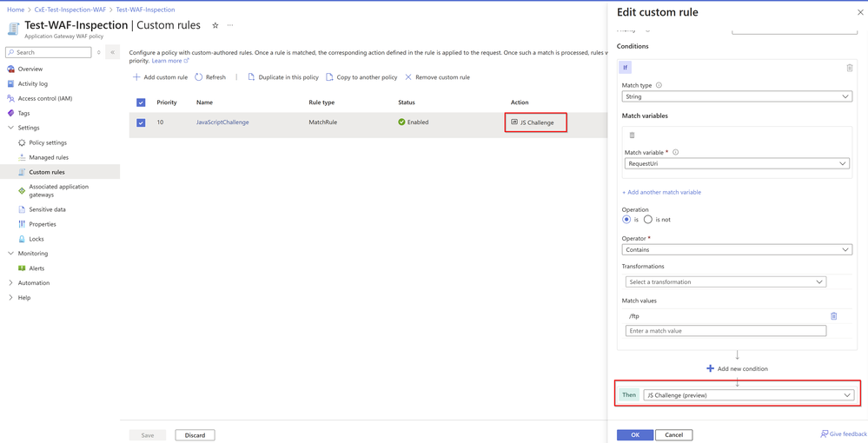The height and width of the screenshot is (443, 868).
Task: Click Add new condition
Action: [737, 368]
